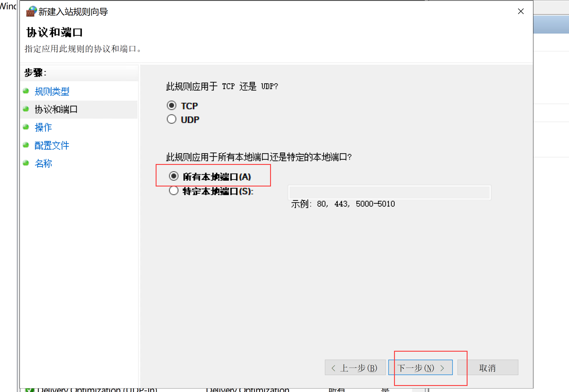Select 特定本地端口 option
569x392 pixels.
(174, 191)
